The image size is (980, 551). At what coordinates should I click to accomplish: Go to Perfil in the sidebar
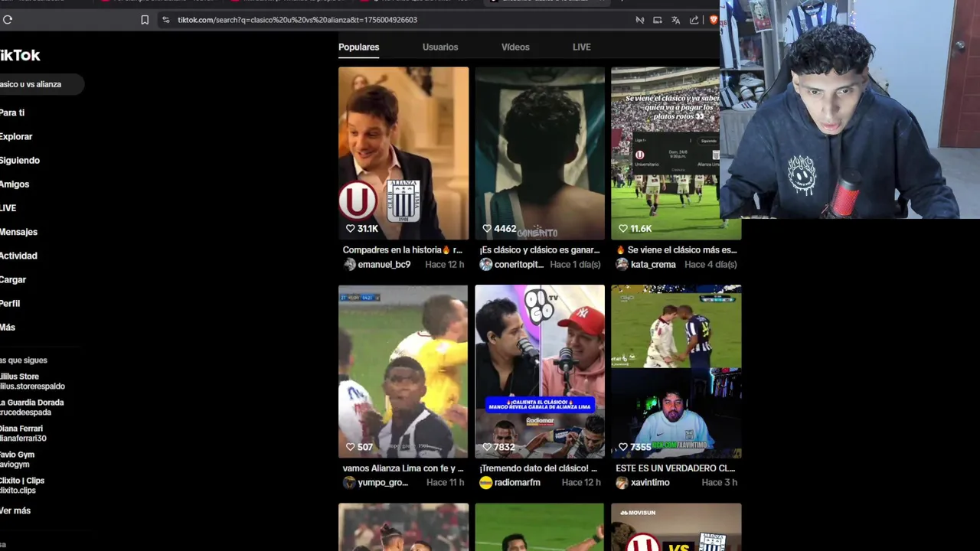point(10,303)
